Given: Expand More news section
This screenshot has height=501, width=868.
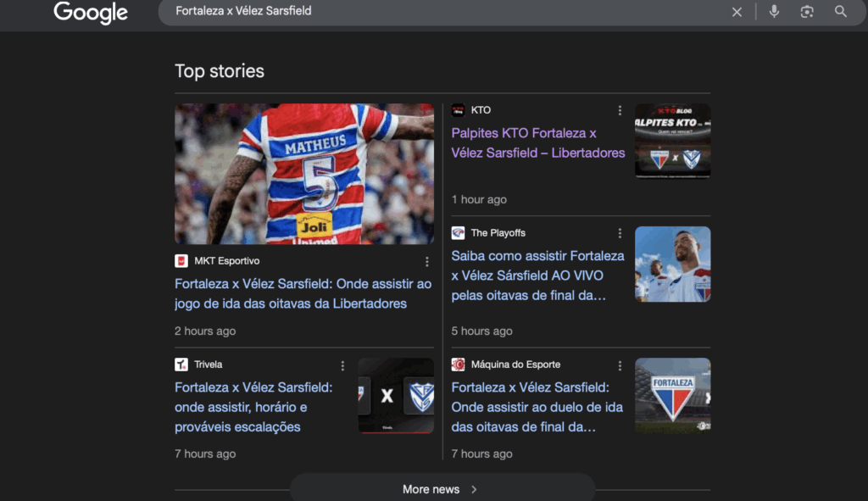Looking at the screenshot, I should 441,489.
